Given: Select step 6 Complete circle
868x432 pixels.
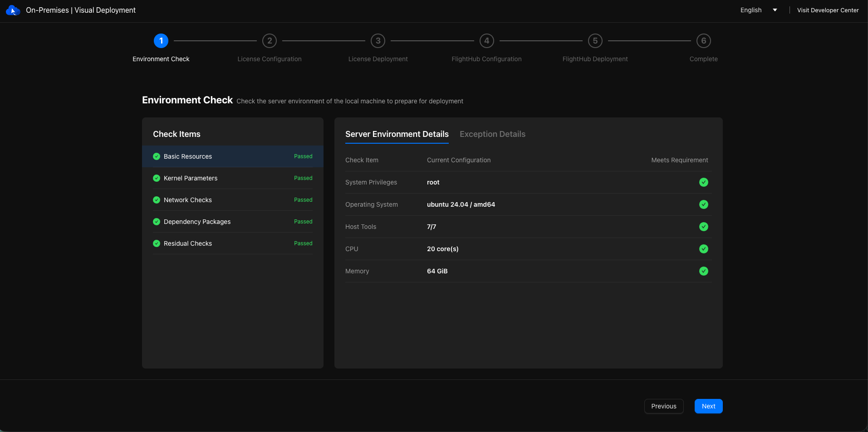Looking at the screenshot, I should pos(704,41).
